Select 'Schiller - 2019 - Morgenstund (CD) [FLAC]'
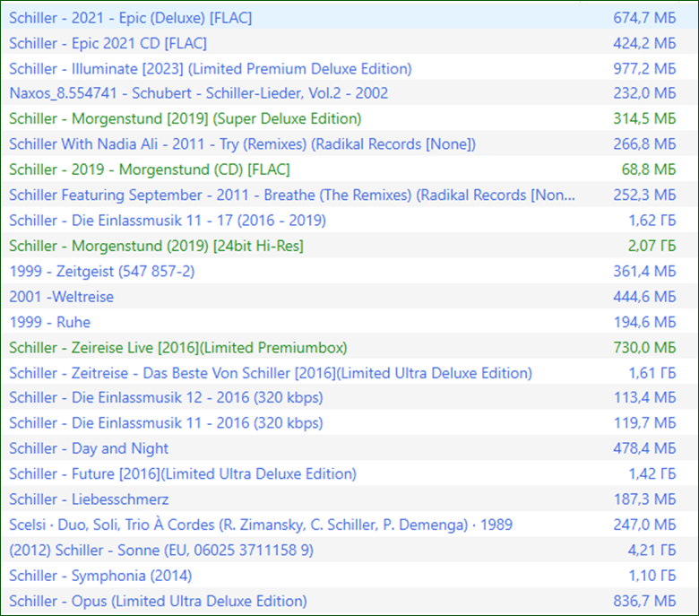The height and width of the screenshot is (616, 699). click(150, 169)
